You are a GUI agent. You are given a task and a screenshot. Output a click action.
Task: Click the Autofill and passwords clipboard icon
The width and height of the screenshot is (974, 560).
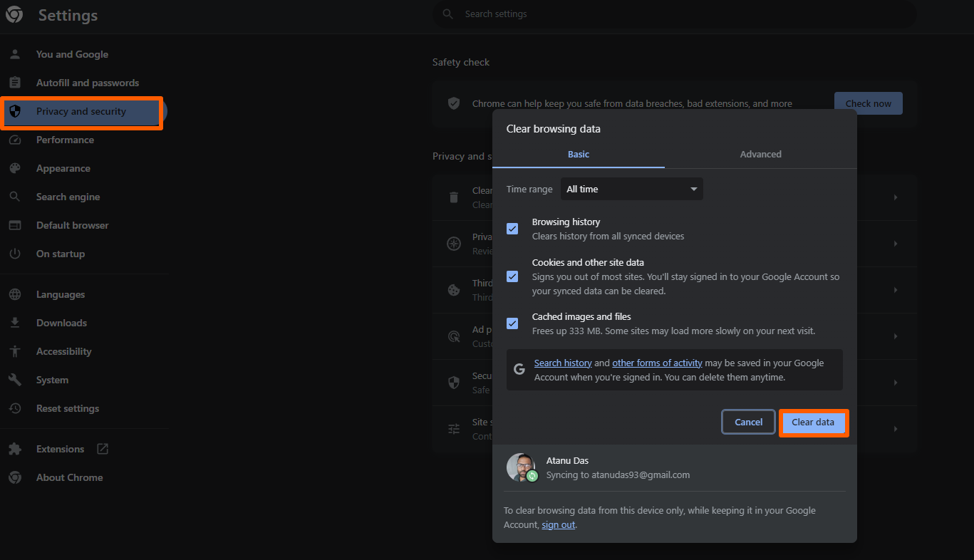[15, 83]
